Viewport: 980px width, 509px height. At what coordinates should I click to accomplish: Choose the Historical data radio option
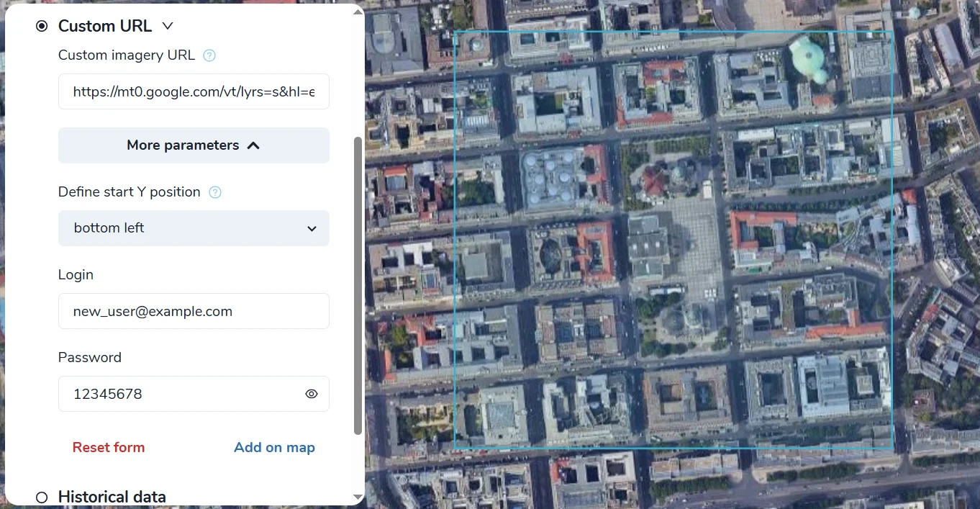(42, 497)
